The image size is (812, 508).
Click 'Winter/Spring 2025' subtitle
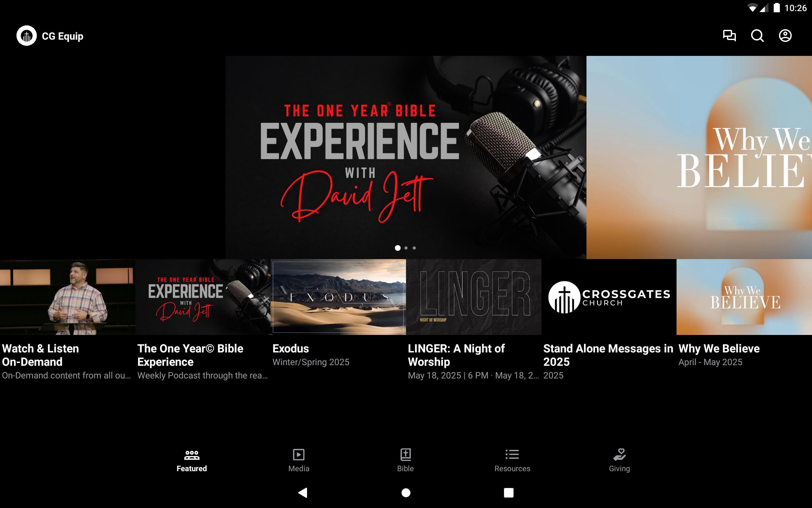click(311, 362)
